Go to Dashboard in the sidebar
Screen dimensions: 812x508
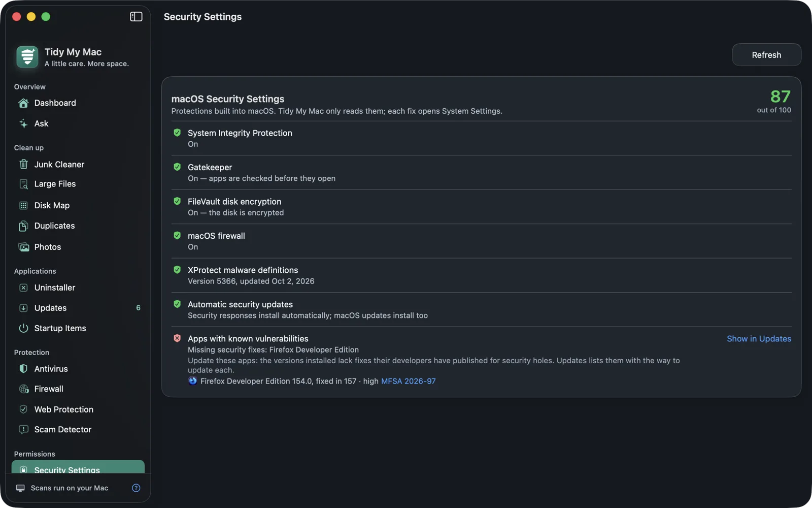(78, 103)
